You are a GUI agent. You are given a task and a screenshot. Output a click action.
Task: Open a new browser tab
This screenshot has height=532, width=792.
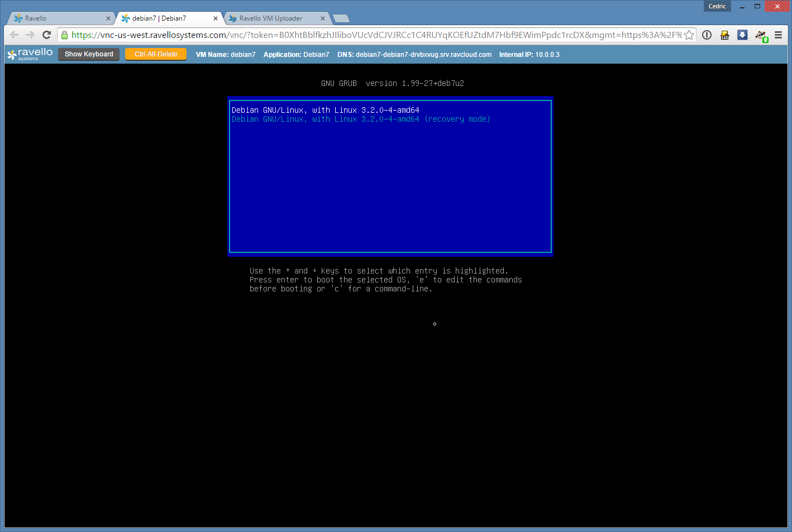341,18
